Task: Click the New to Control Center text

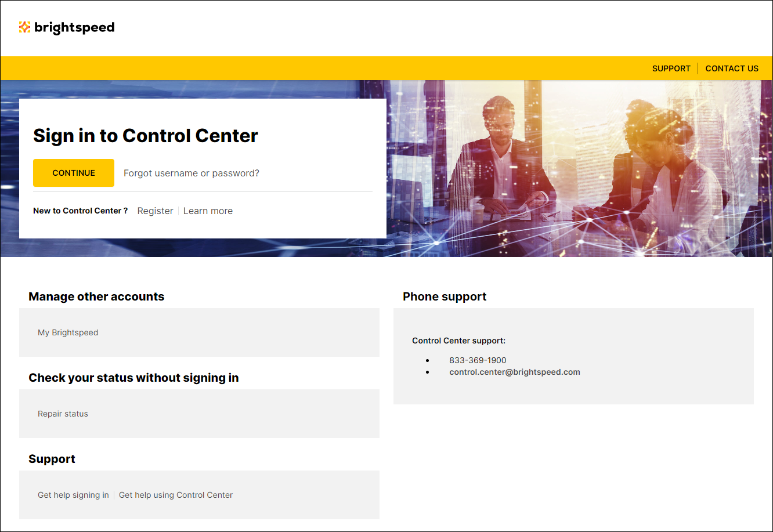Action: click(80, 211)
